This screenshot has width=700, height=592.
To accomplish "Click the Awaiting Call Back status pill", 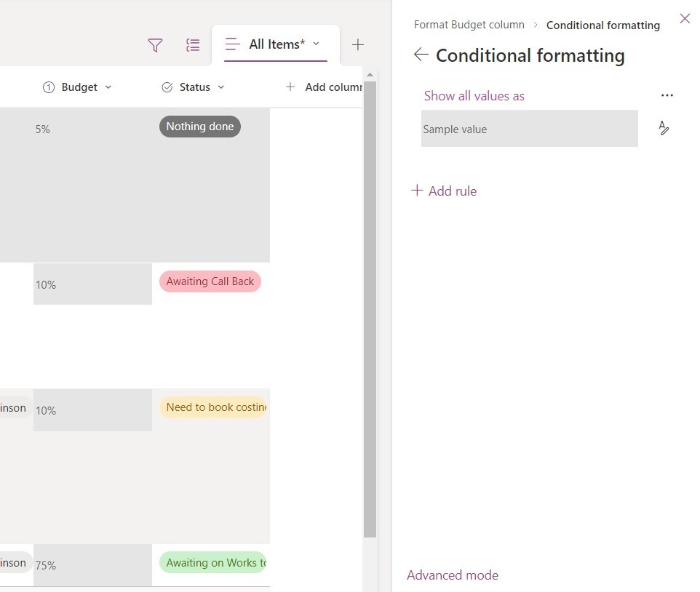I will pos(210,281).
